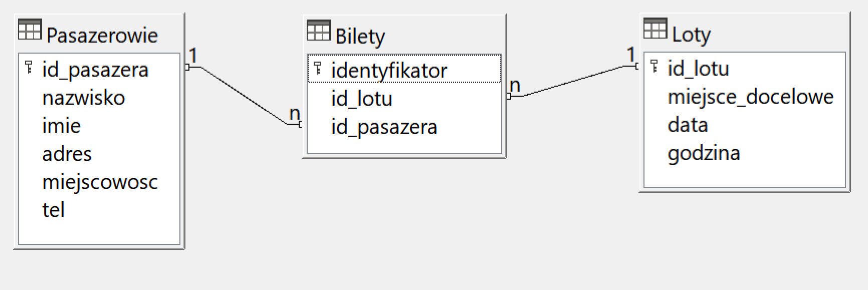
Task: Choose the data field in Loty table
Action: point(688,125)
